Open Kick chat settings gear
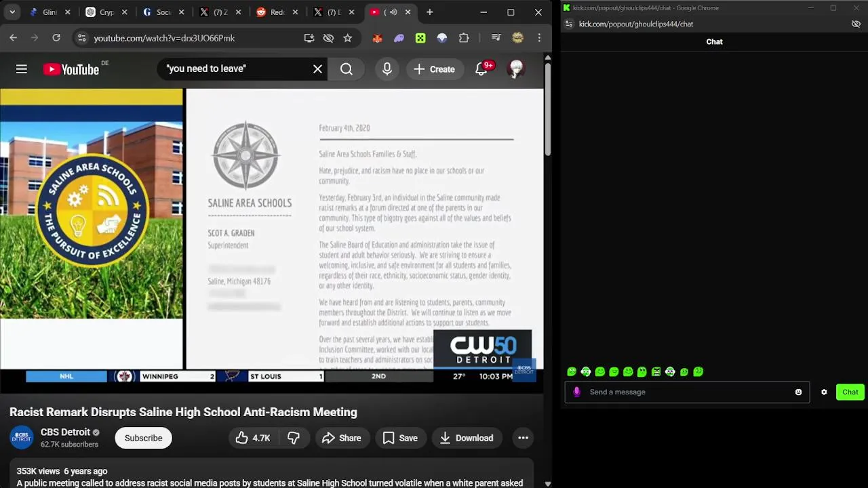868x488 pixels. pos(824,392)
